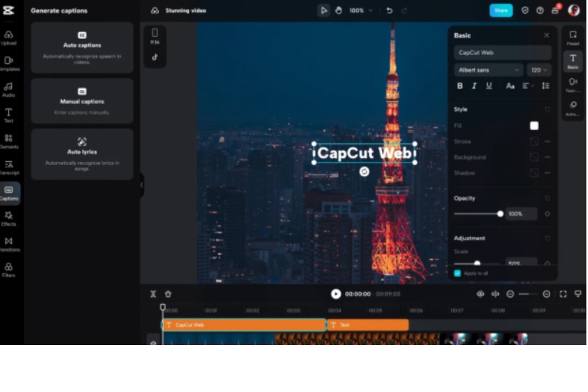
Task: Open the 100% zoom level dropdown
Action: [361, 10]
